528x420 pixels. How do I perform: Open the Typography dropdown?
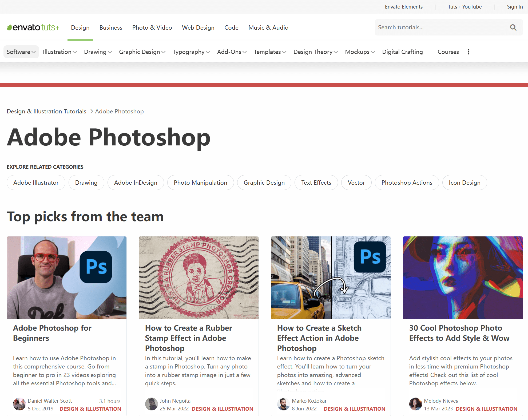191,52
